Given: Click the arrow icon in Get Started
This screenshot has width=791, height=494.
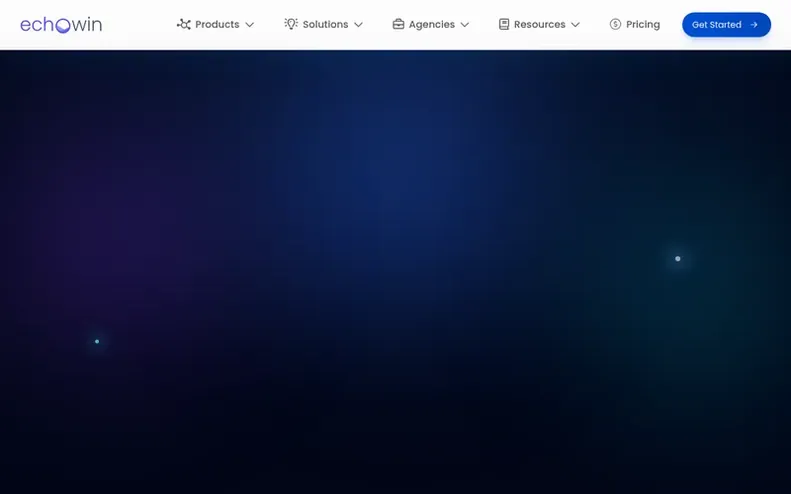Looking at the screenshot, I should [754, 25].
